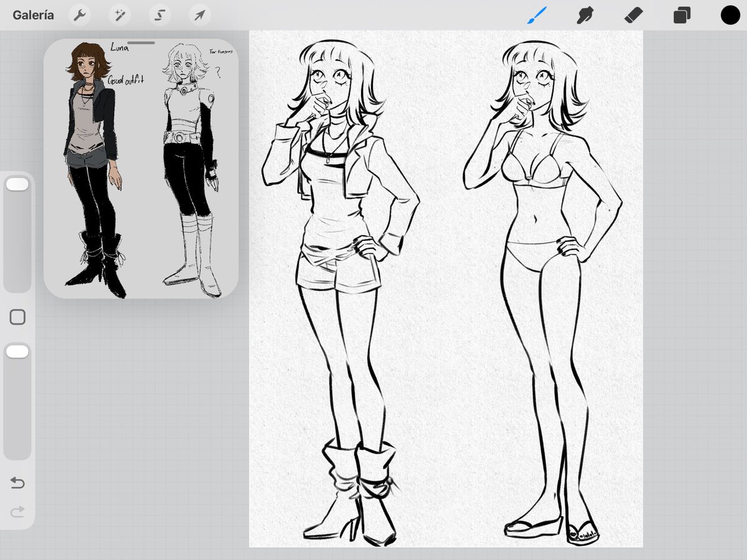Open the Actions wrench menu

pyautogui.click(x=80, y=15)
